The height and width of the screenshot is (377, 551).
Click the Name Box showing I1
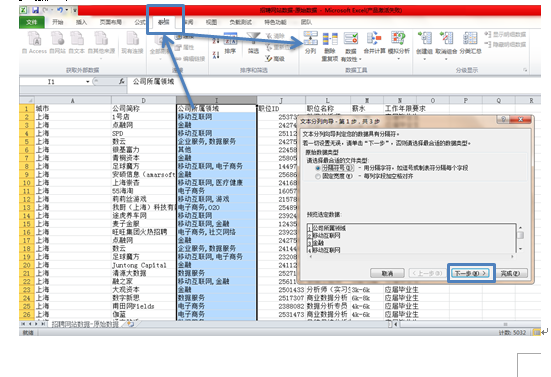point(52,82)
